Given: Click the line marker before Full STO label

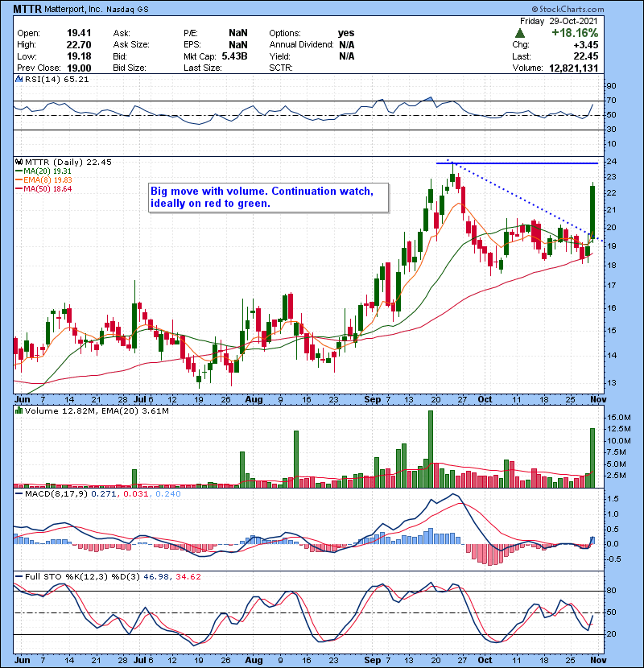Looking at the screenshot, I should (19, 577).
